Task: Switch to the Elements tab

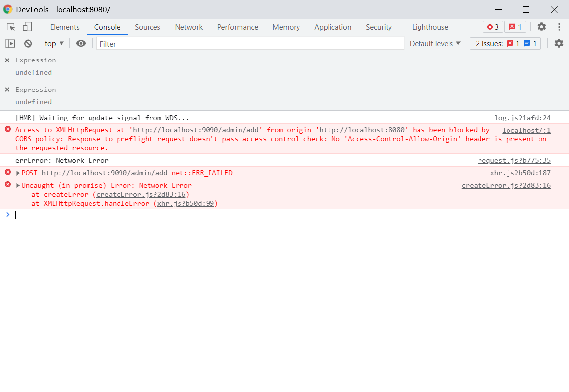Action: (x=64, y=27)
